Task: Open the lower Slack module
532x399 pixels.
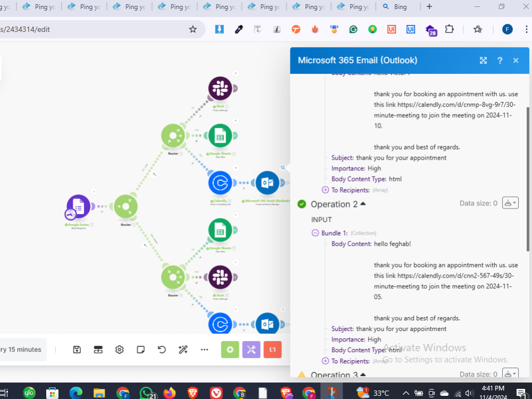Action: pyautogui.click(x=220, y=277)
